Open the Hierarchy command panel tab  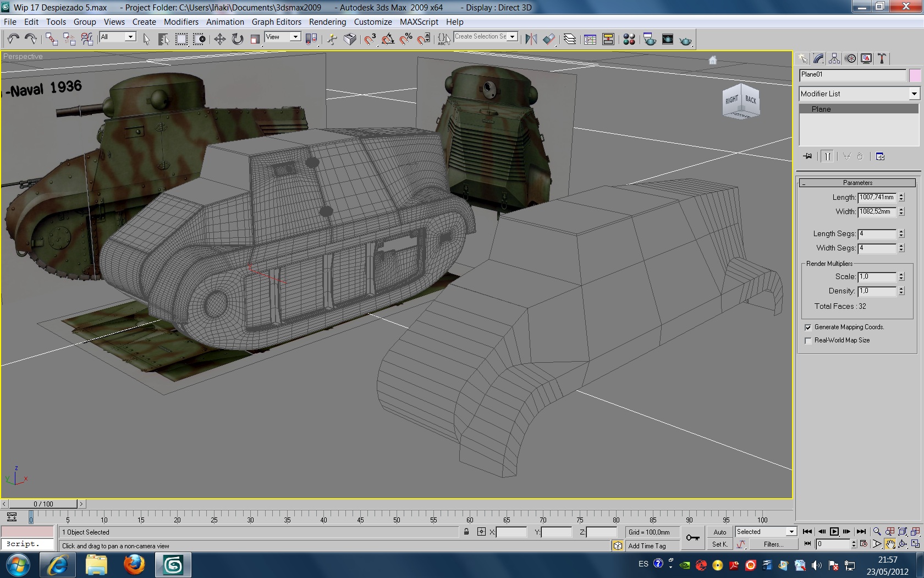834,58
